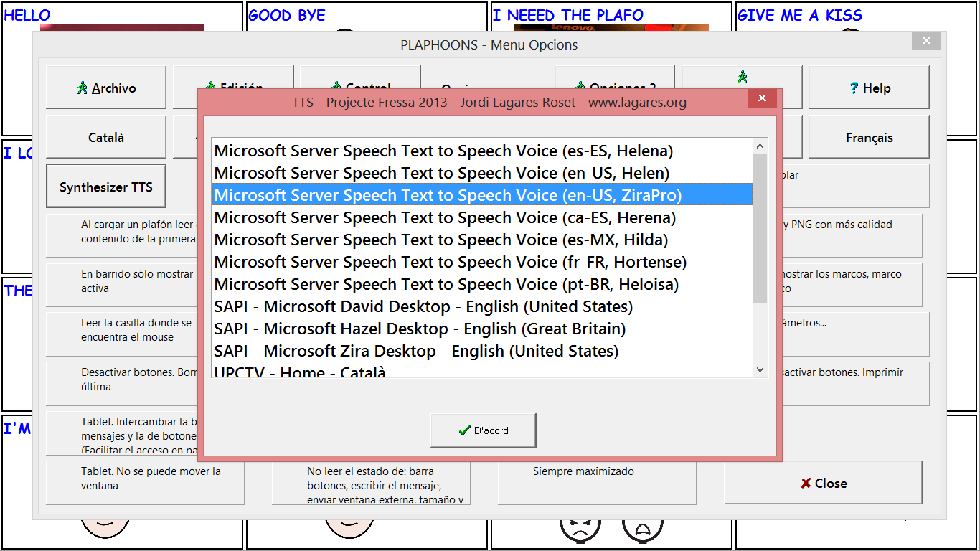Select SAPI Microsoft Zira Desktop voice

[482, 351]
